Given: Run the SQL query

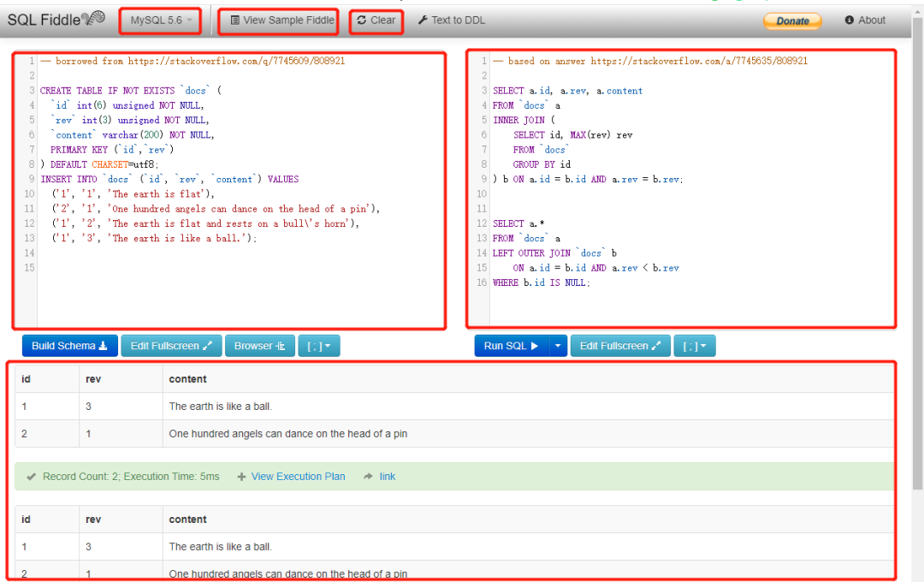Looking at the screenshot, I should click(511, 346).
